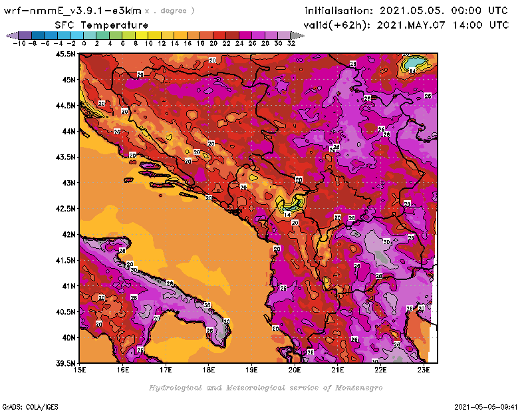Viewport: 532px width, 411px height.
Task: Select the dark red 22 to 24 legend swatch
Action: [x=232, y=35]
